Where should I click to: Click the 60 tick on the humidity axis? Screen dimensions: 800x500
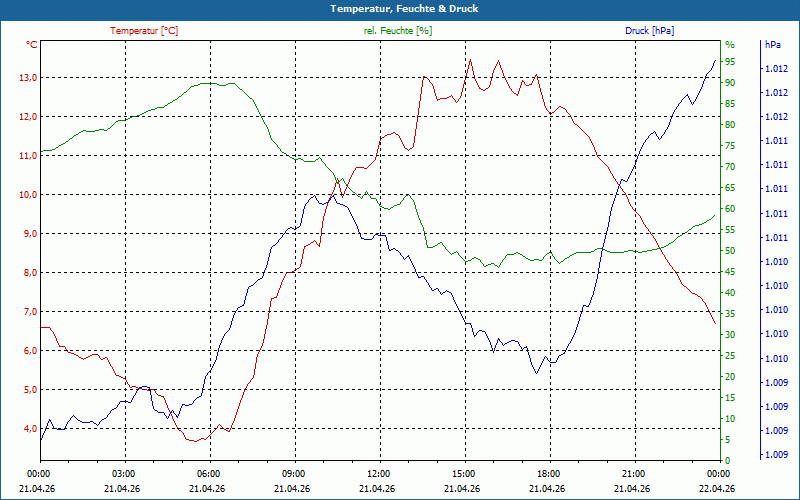click(x=730, y=209)
